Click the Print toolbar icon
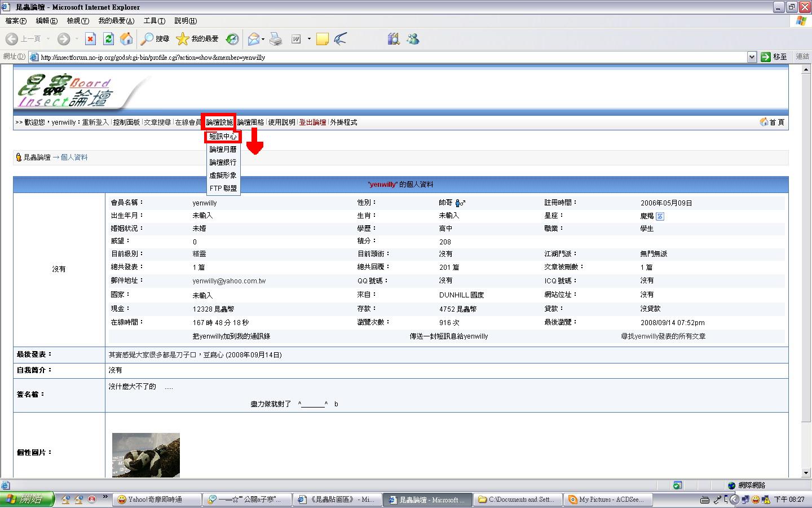The image size is (812, 508). pyautogui.click(x=276, y=39)
